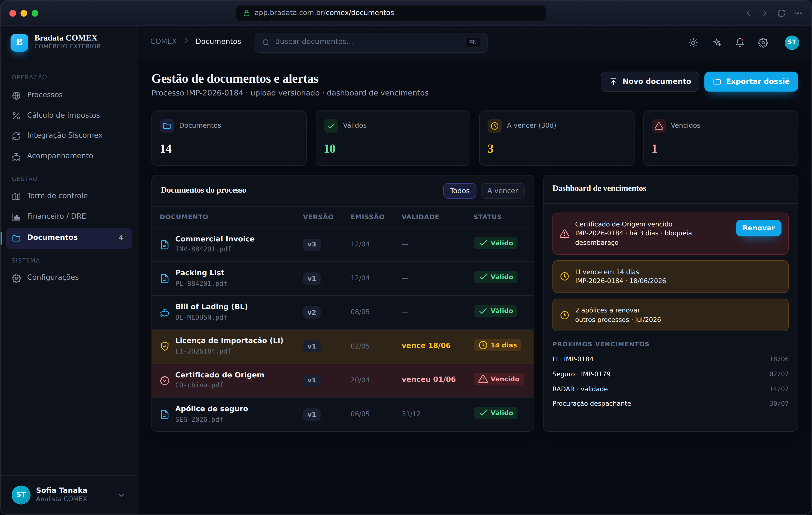812x515 pixels.
Task: Open Financeiro / DRE
Action: [69, 216]
